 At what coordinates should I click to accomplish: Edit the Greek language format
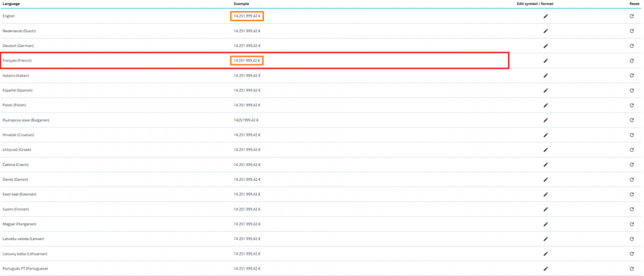point(545,150)
